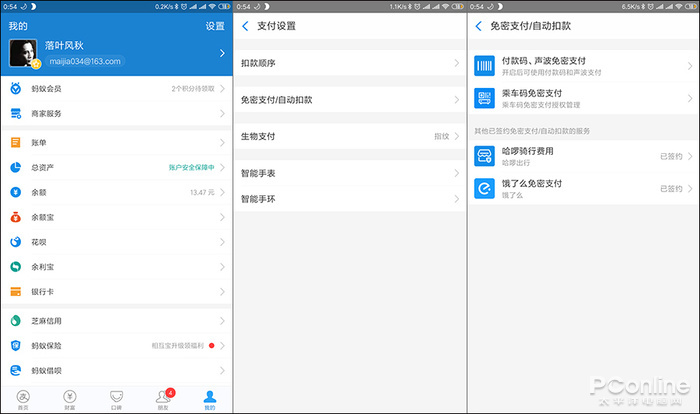
Task: Select the 生物支付 label
Action: tap(258, 136)
